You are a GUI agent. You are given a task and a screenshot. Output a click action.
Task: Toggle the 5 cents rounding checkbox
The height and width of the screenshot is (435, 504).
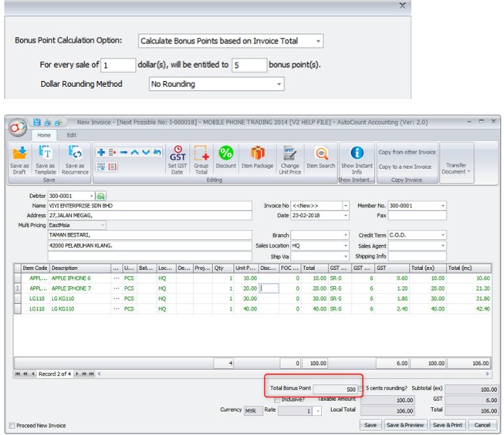click(x=361, y=389)
